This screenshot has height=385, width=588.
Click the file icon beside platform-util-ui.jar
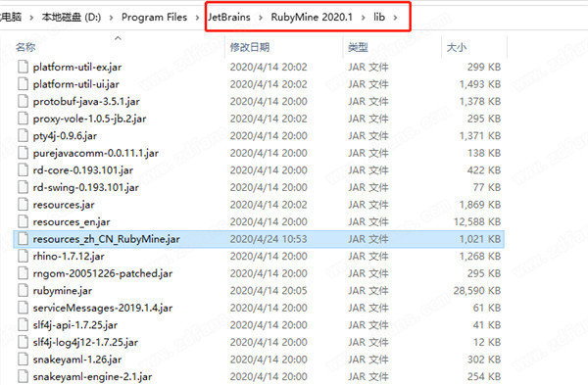[23, 84]
